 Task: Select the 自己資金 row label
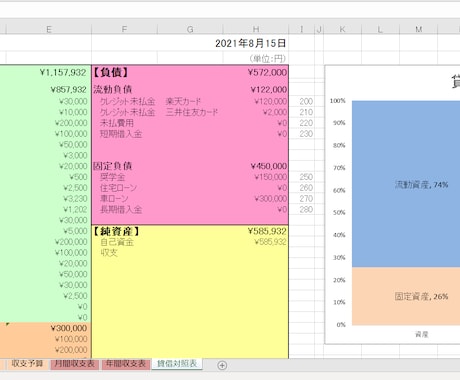click(117, 242)
